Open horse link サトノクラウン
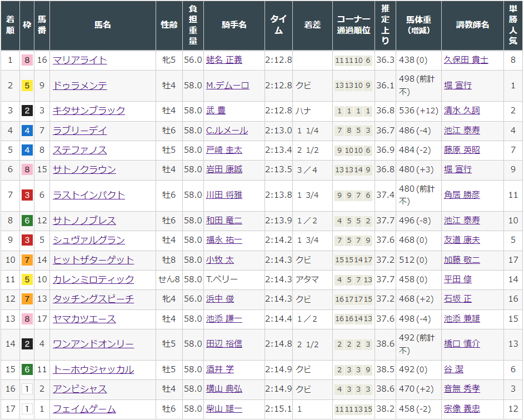The image size is (524, 420). coord(84,169)
